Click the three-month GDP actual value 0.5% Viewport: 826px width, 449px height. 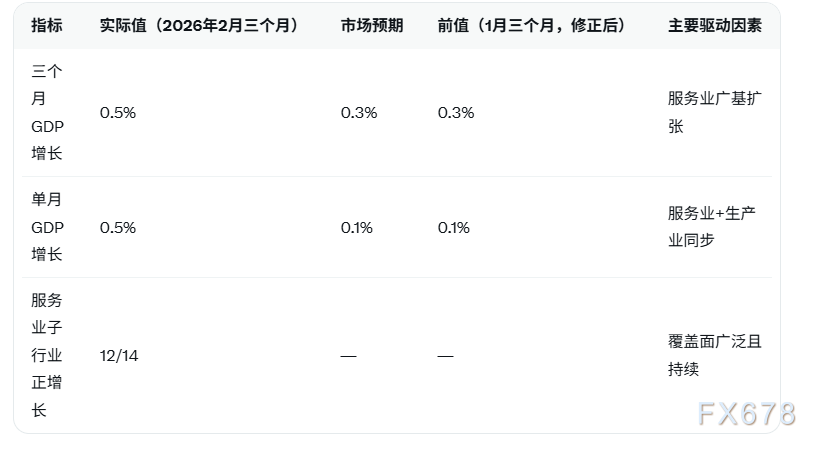[117, 113]
